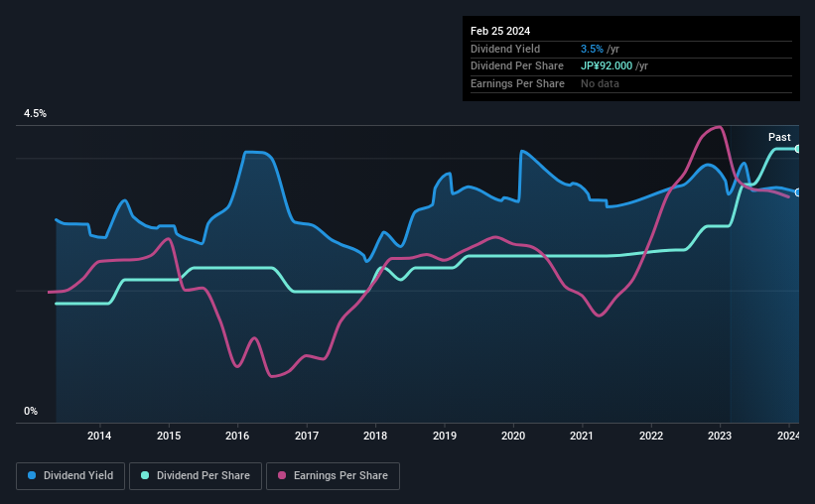Click the blue Dividend Yield legend dot

[32, 475]
